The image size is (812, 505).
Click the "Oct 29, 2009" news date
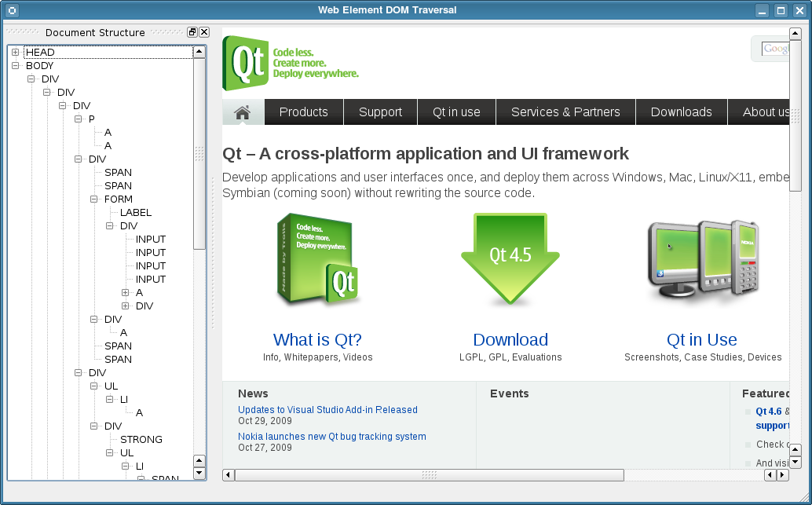(265, 421)
